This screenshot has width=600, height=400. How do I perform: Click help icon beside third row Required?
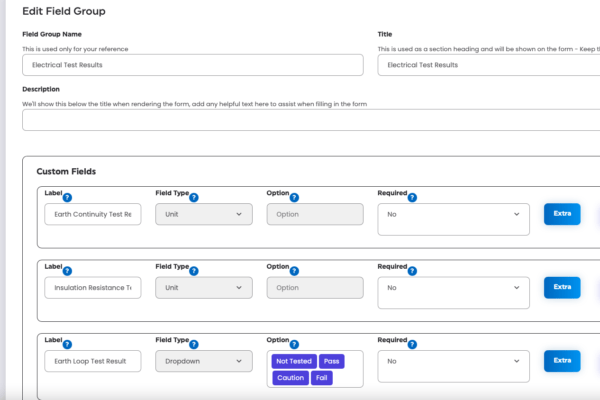tap(412, 344)
